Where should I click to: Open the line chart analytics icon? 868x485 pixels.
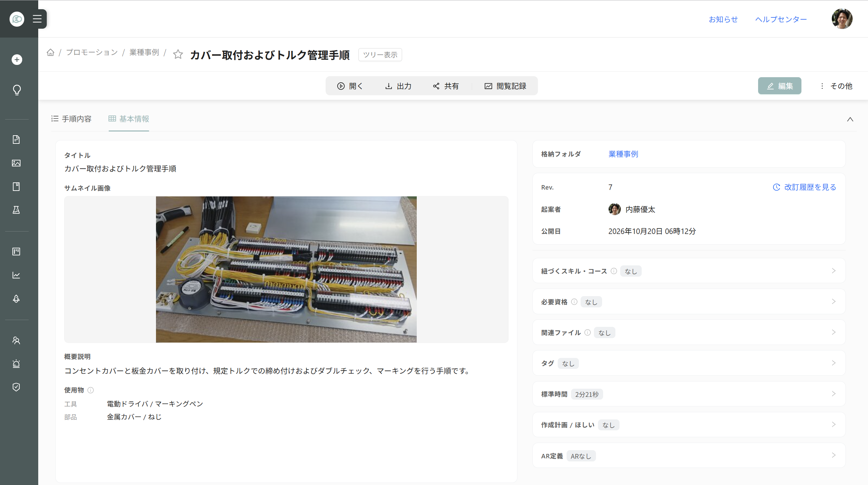pyautogui.click(x=16, y=275)
